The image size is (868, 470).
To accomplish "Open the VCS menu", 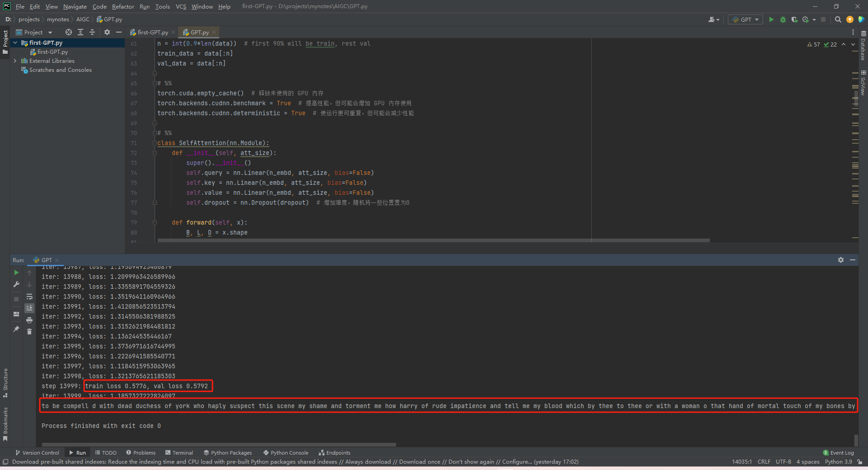I will (181, 6).
